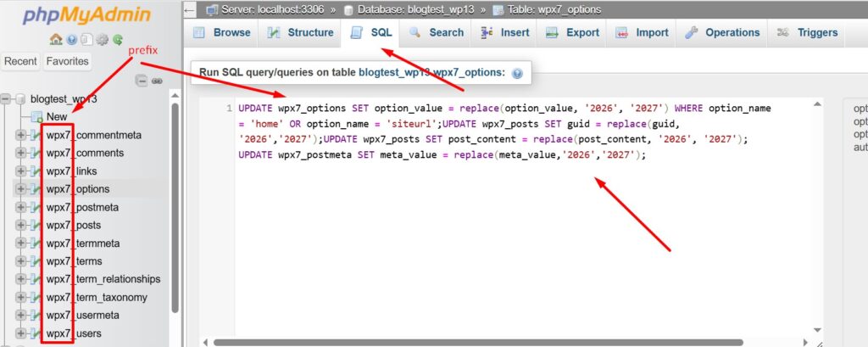The image size is (868, 347).
Task: Collapse all navigation tree items icon
Action: pyautogui.click(x=142, y=81)
